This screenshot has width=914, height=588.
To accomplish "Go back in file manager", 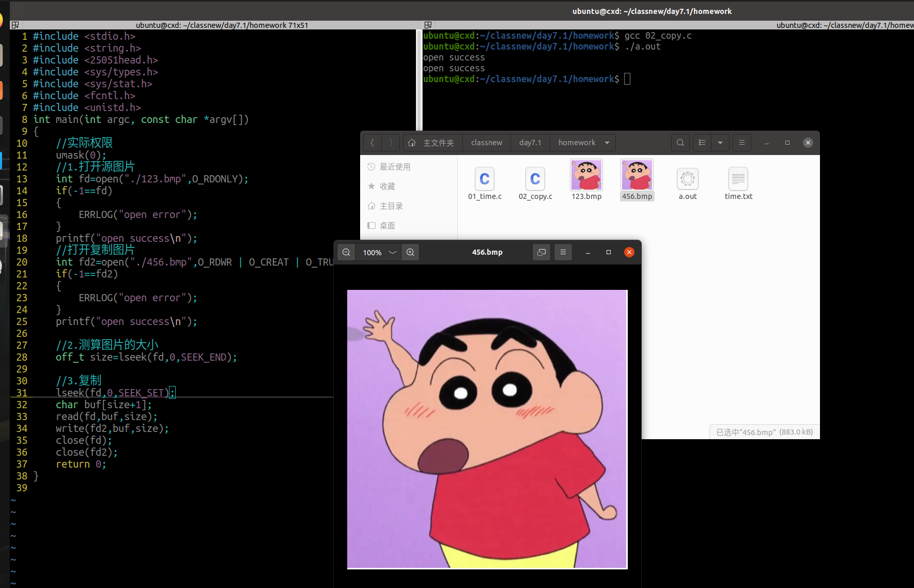I will click(373, 143).
